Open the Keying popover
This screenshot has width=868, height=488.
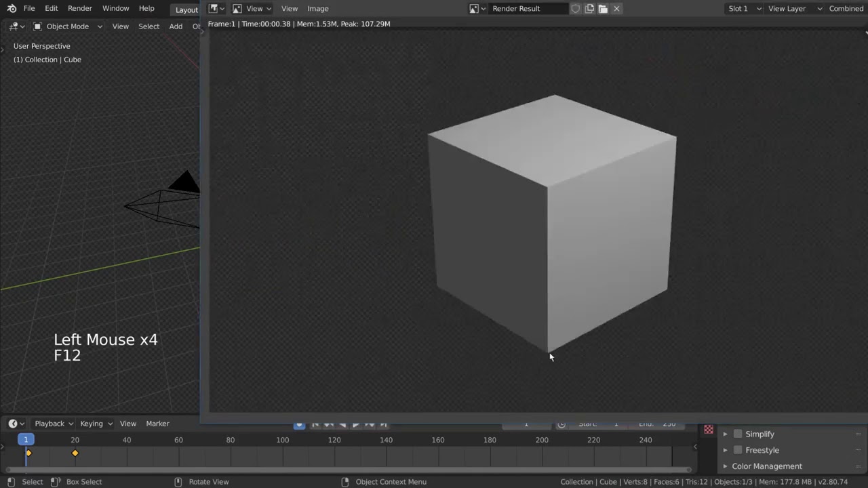(96, 424)
